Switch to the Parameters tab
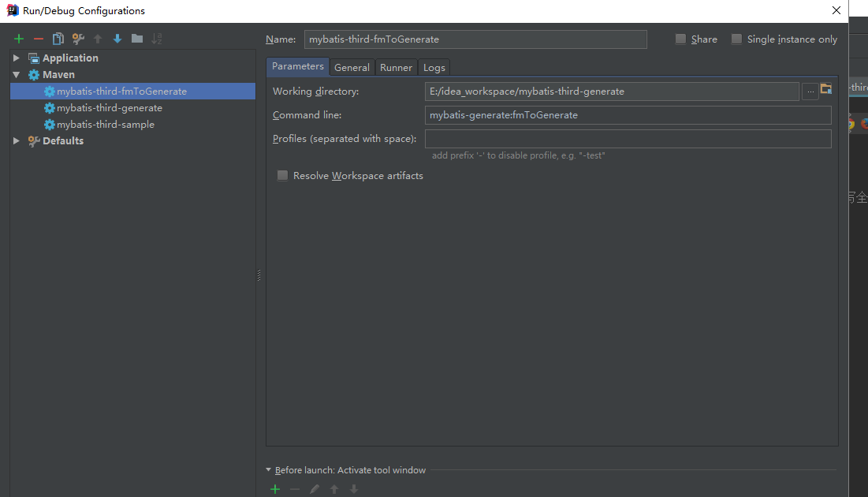This screenshot has width=868, height=497. [x=298, y=66]
